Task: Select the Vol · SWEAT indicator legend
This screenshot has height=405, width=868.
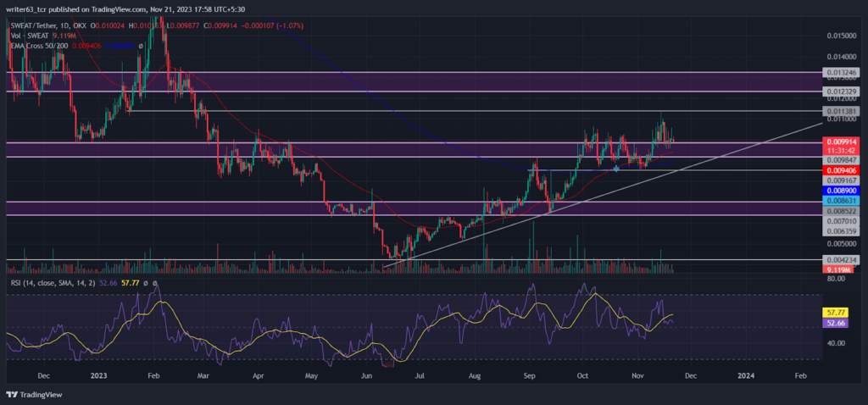Action: click(x=28, y=36)
